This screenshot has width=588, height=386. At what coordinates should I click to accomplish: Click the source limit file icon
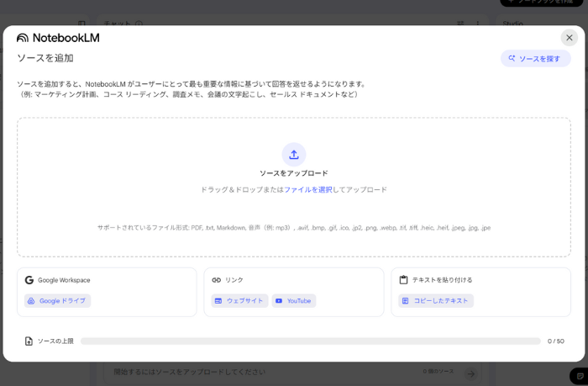29,341
